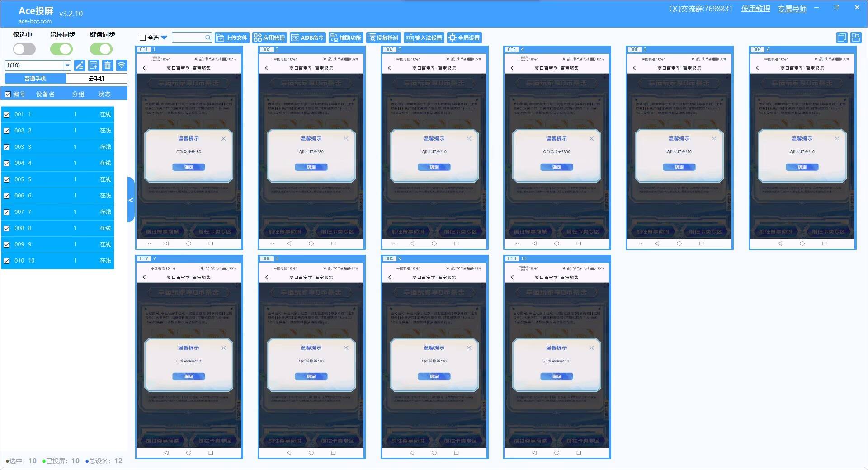
Task: Uncheck device 007 checkbox in list
Action: [x=7, y=212]
